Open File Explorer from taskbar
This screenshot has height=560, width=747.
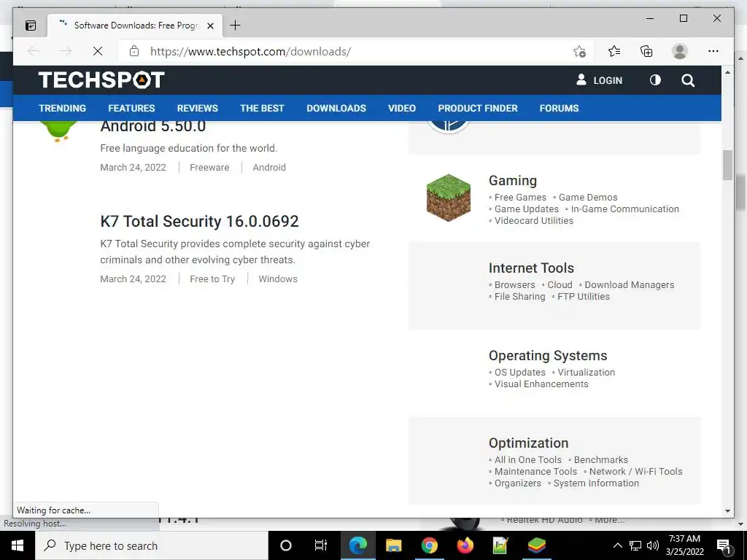point(393,545)
